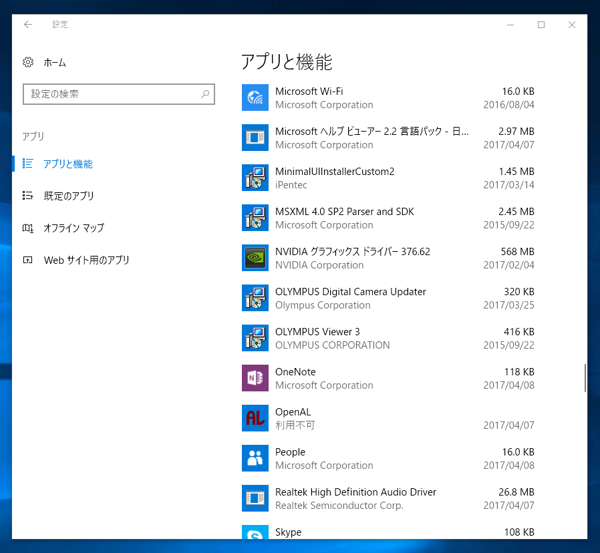
Task: Click MSXML 4.0 SP2 Parser icon
Action: 255,218
